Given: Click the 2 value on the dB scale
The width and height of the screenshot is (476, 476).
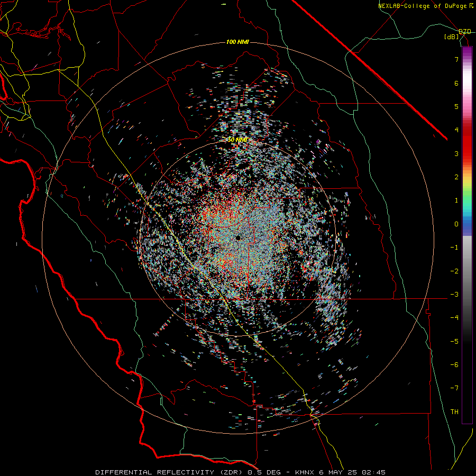Looking at the screenshot, I should pos(456,177).
